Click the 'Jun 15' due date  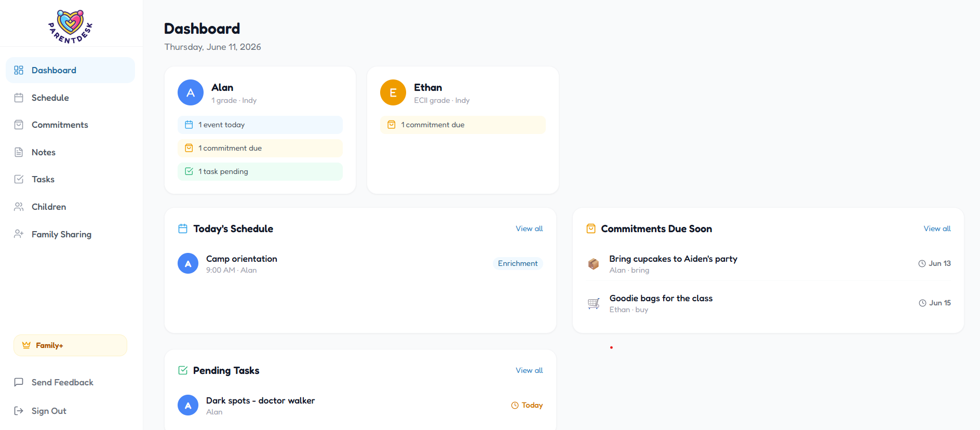point(940,303)
